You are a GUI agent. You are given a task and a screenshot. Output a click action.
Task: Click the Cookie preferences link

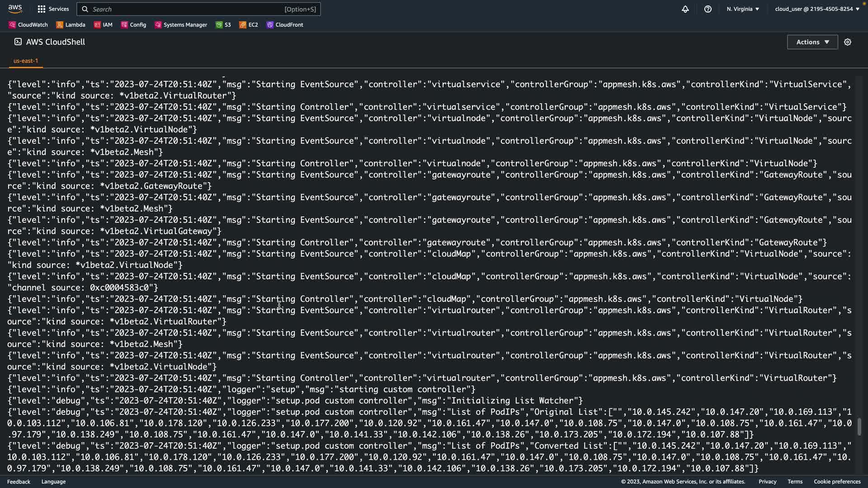[x=837, y=482]
